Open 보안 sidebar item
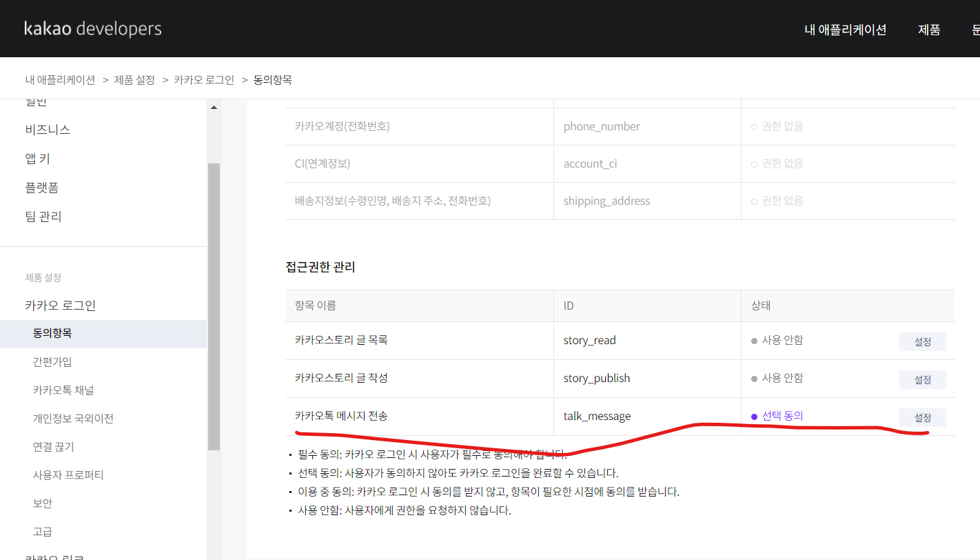 [x=43, y=503]
